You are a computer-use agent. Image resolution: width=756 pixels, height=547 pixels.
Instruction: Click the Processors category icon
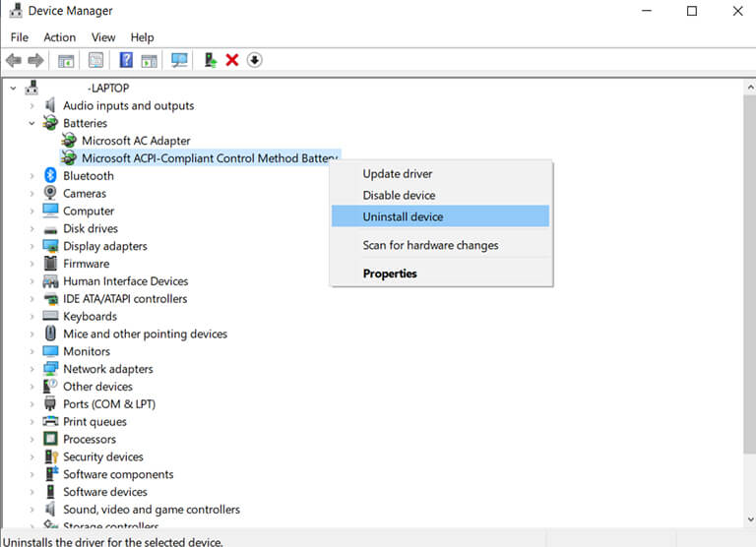coord(50,439)
